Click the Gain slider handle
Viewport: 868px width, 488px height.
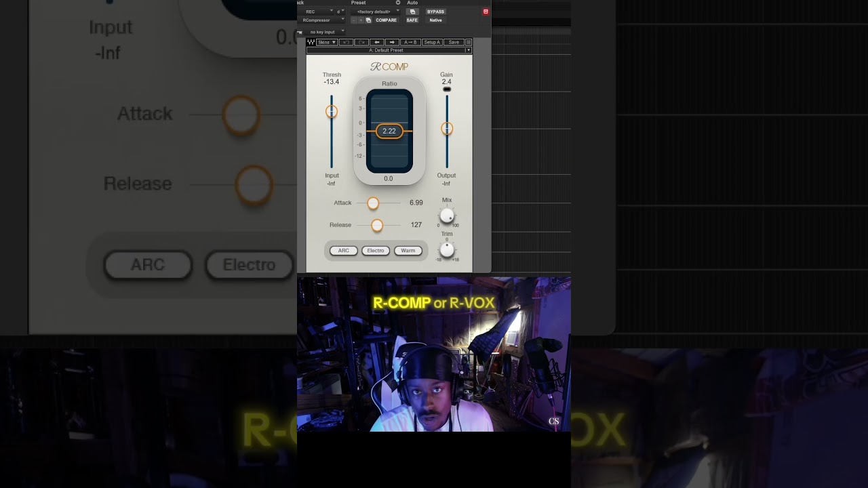coord(446,128)
